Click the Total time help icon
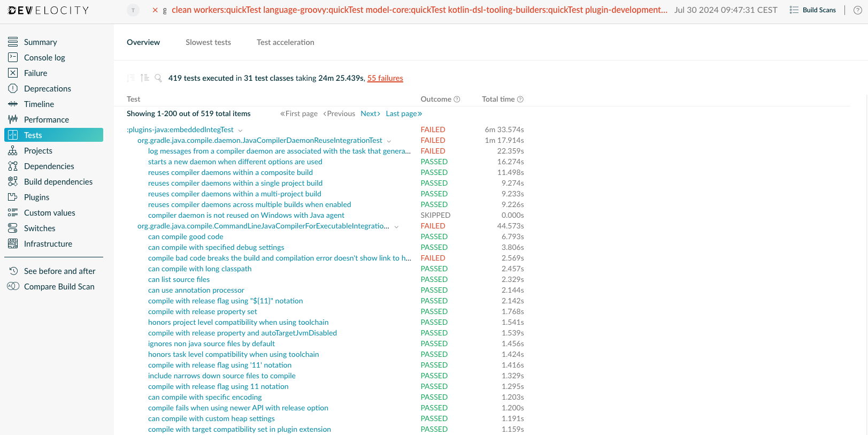Image resolution: width=868 pixels, height=435 pixels. [520, 100]
